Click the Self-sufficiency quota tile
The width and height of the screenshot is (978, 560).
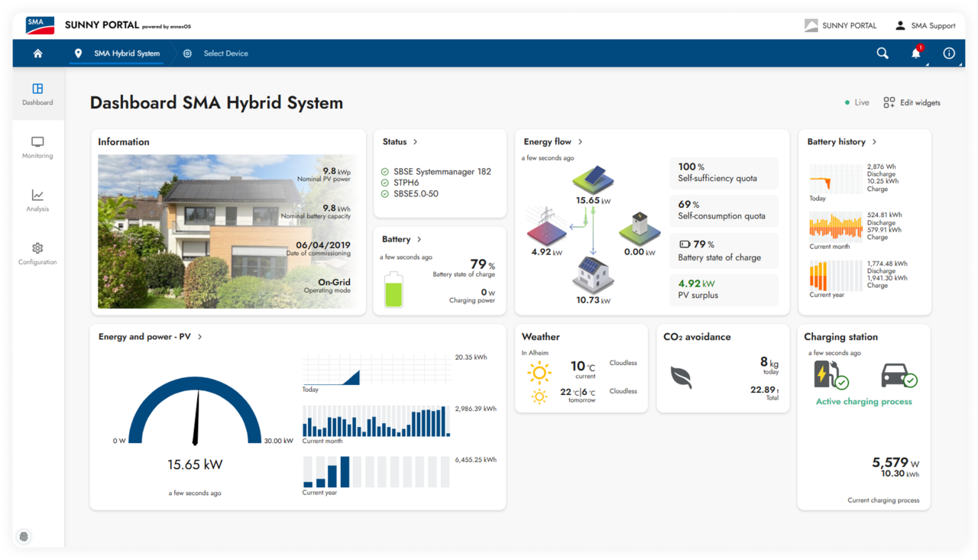(724, 173)
